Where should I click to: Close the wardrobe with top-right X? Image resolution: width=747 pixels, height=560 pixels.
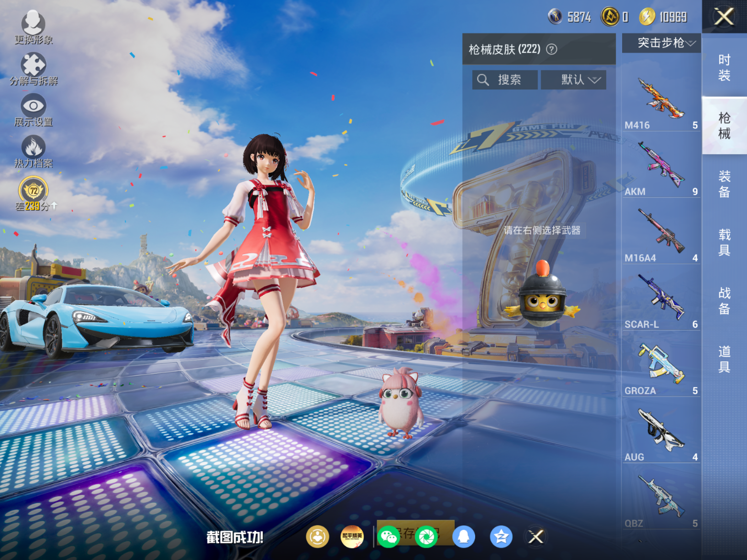coord(724,16)
